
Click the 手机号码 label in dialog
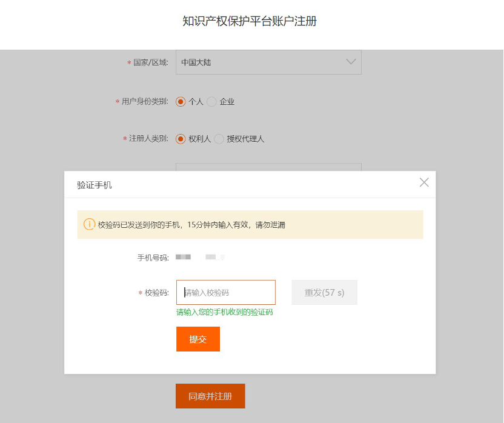153,258
